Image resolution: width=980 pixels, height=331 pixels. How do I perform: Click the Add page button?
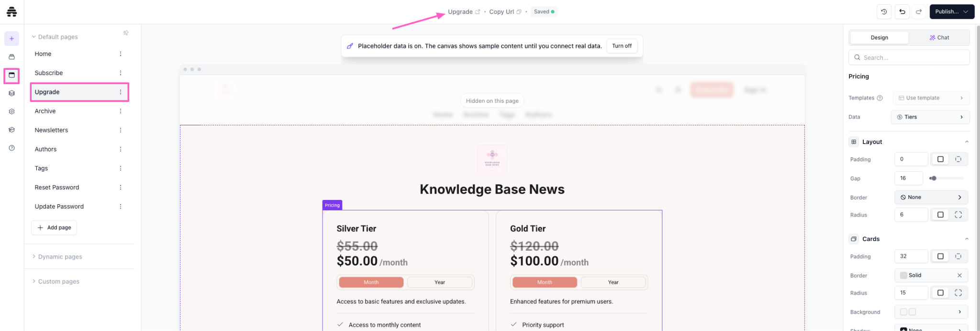point(54,228)
